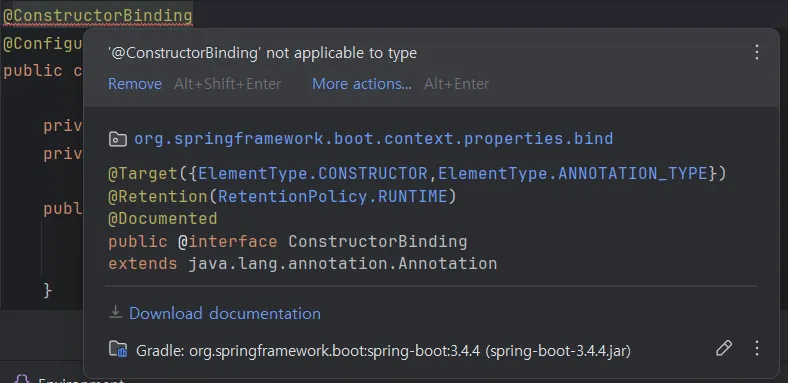Click the Remove quick-fix link
This screenshot has height=383, width=788.
[135, 84]
